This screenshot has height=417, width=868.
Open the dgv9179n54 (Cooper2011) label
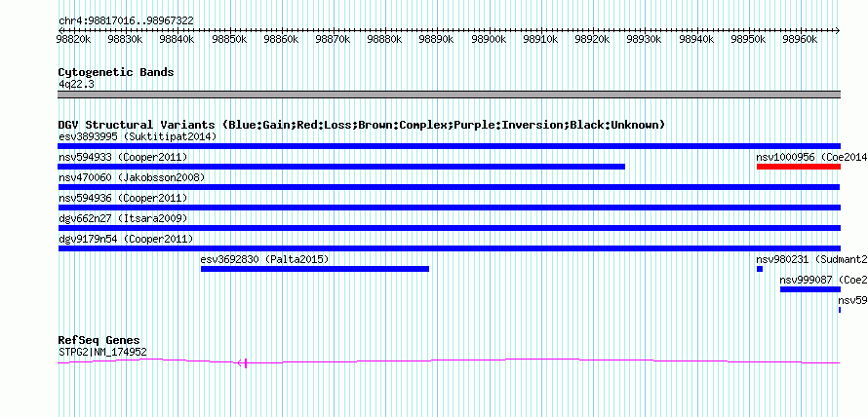(x=126, y=239)
